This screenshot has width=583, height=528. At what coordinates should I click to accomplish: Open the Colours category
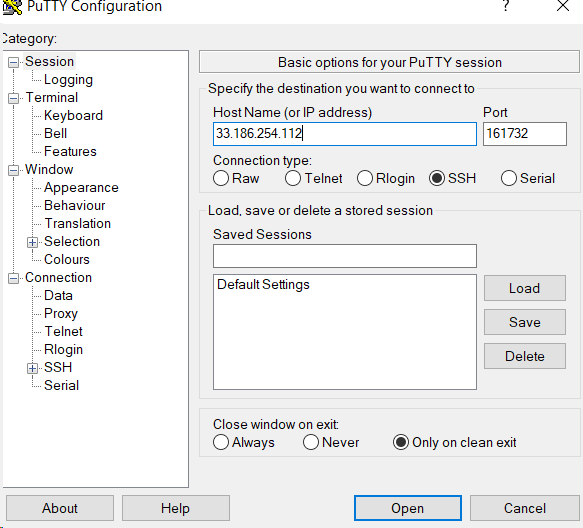(x=67, y=259)
